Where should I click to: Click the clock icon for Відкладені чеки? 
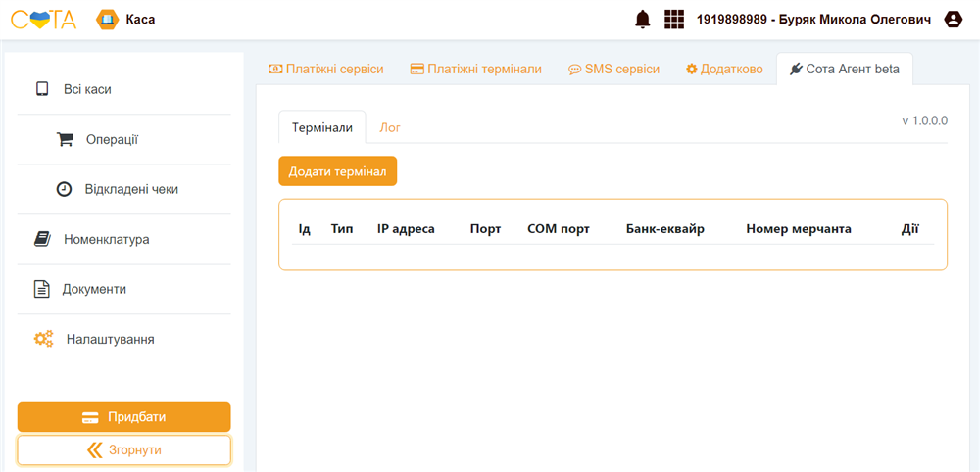click(x=64, y=189)
